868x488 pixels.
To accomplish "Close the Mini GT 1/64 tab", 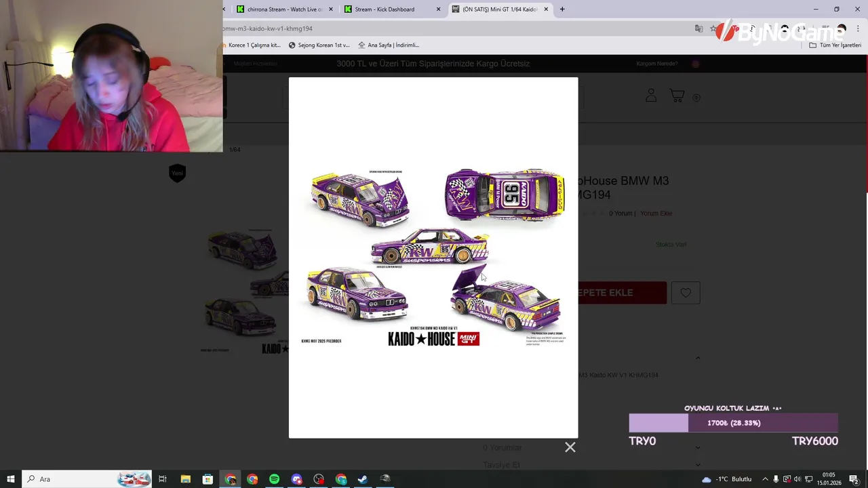I will tap(546, 9).
